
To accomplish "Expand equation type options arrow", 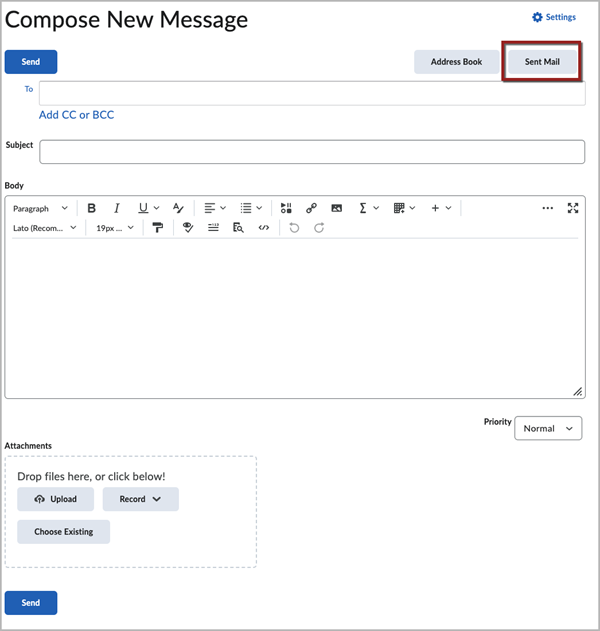I will [376, 208].
